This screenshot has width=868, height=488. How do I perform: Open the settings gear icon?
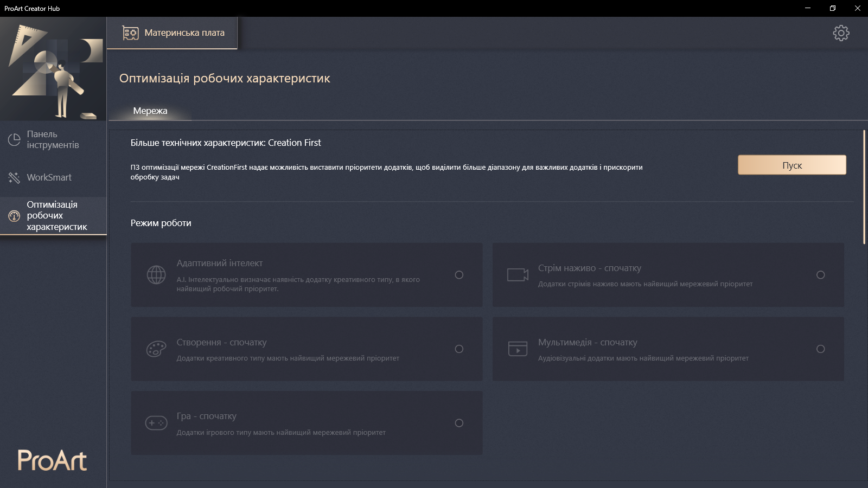[841, 33]
